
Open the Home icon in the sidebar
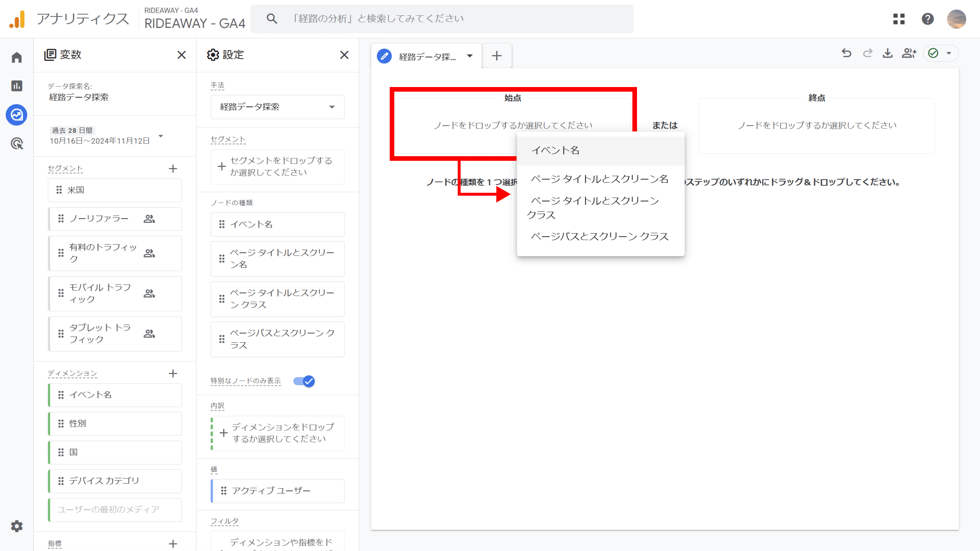(17, 57)
